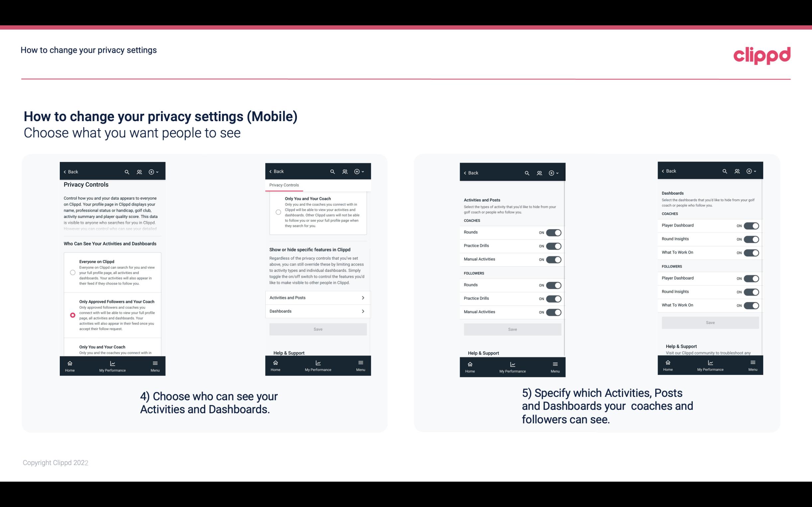Toggle Player Dashboard switch under Coaches

click(x=751, y=226)
